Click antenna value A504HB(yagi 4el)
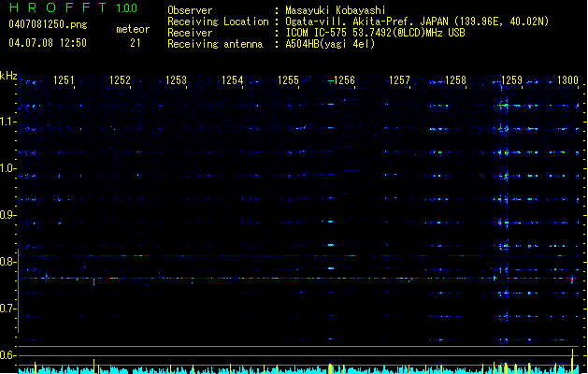This screenshot has width=588, height=374. (330, 44)
